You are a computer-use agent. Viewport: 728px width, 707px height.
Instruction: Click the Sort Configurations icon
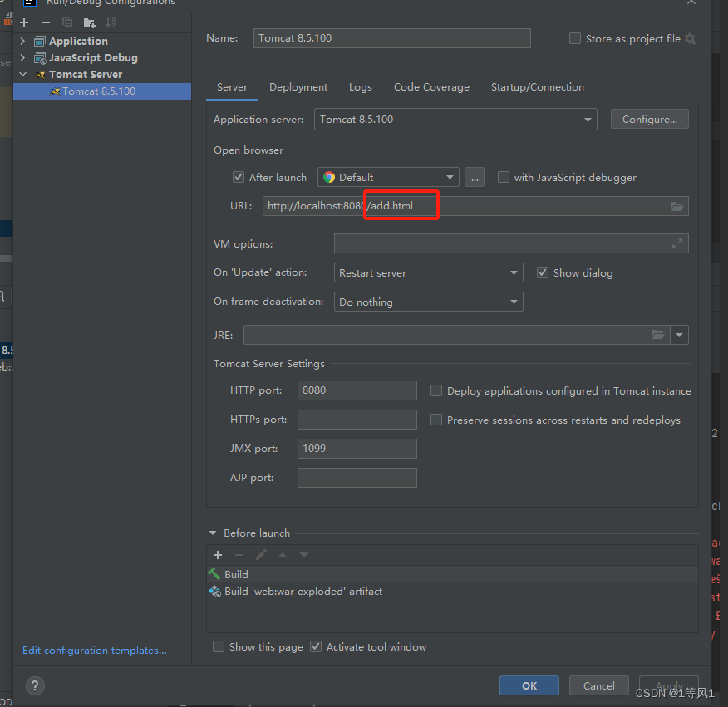click(111, 22)
